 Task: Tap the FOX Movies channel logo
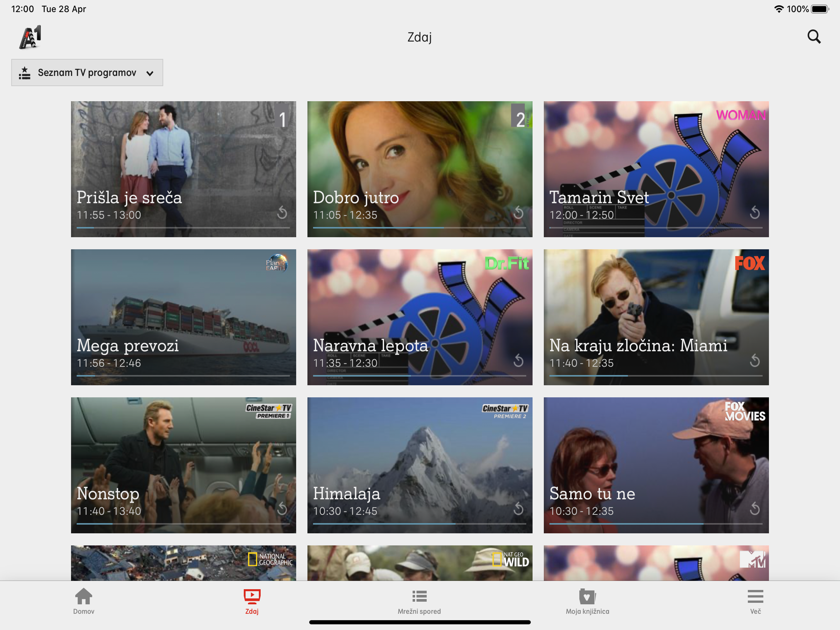pos(745,412)
